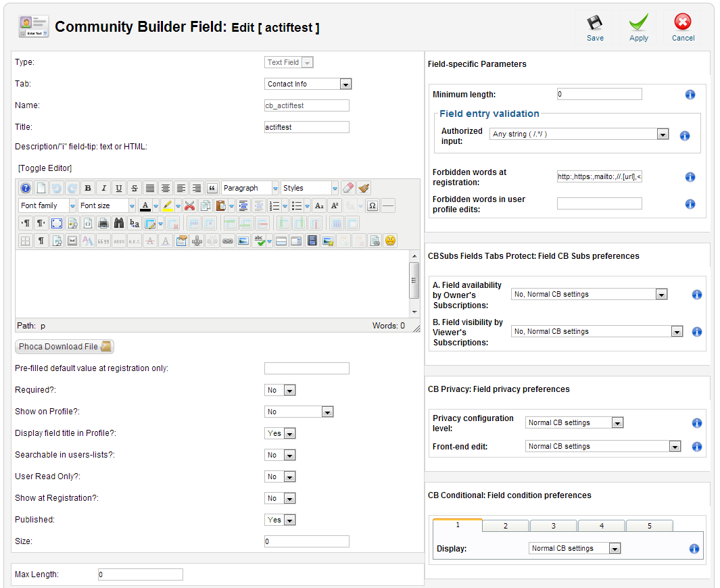Open the Styles dropdown
This screenshot has width=720, height=588.
(x=310, y=188)
